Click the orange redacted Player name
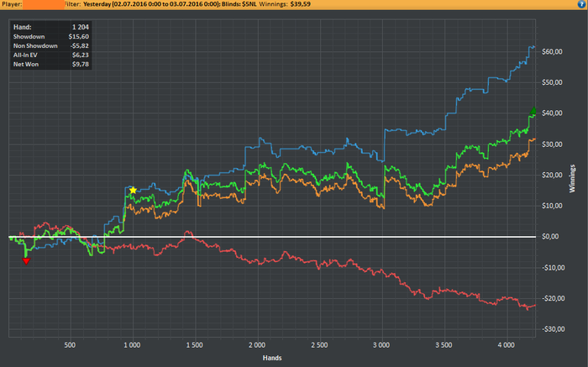Viewport: 588px width, 367px height. click(x=43, y=4)
